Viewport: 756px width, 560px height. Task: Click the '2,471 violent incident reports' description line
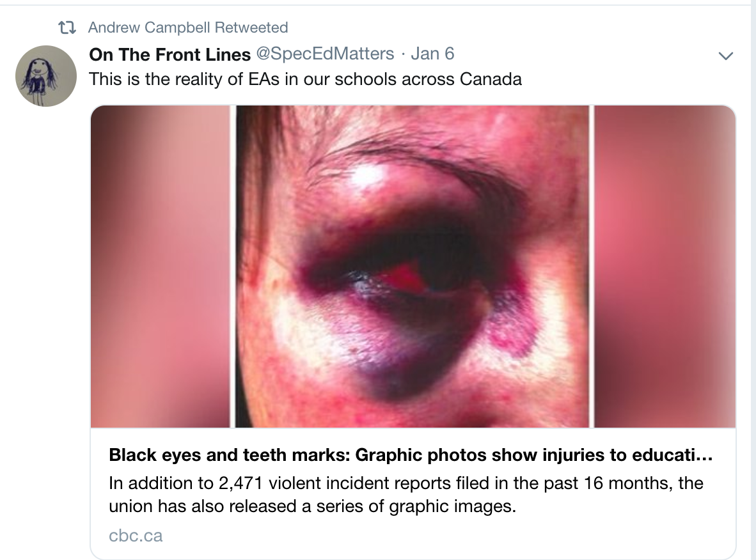coord(406,483)
